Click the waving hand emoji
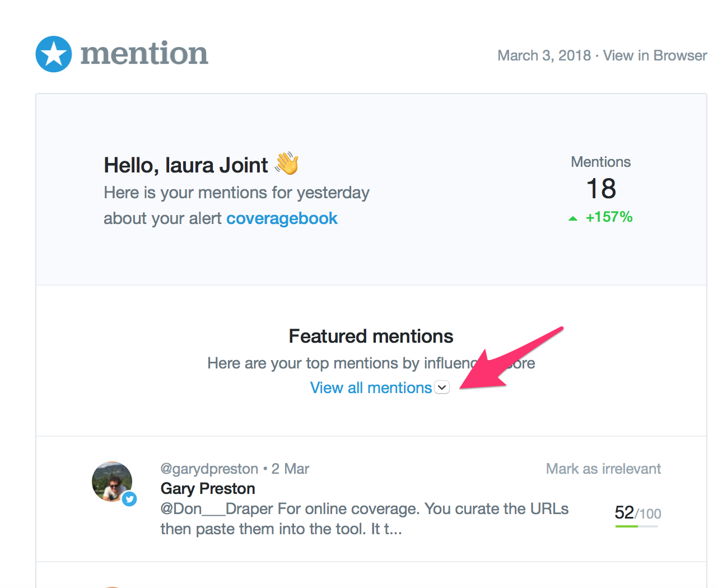 pos(287,164)
